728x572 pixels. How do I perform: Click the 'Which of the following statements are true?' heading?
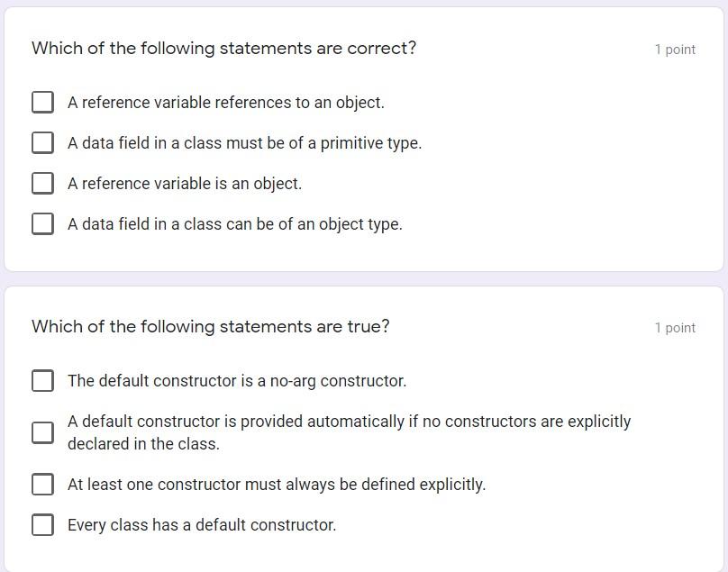click(210, 326)
